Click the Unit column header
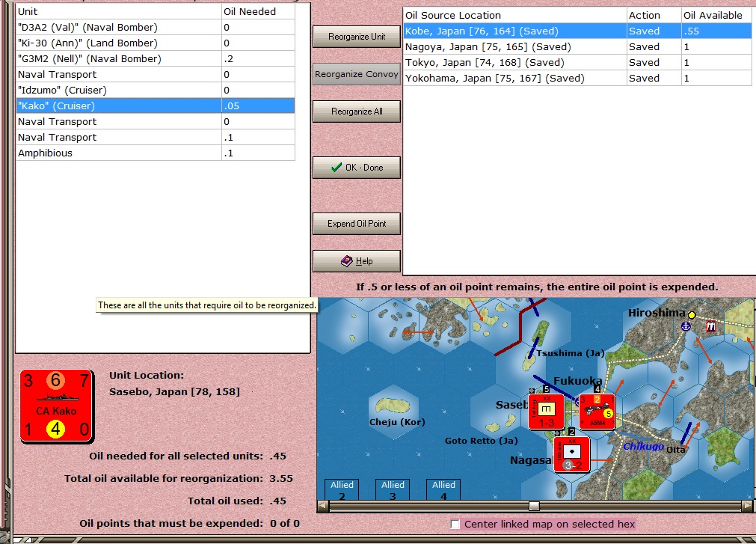 coord(119,11)
